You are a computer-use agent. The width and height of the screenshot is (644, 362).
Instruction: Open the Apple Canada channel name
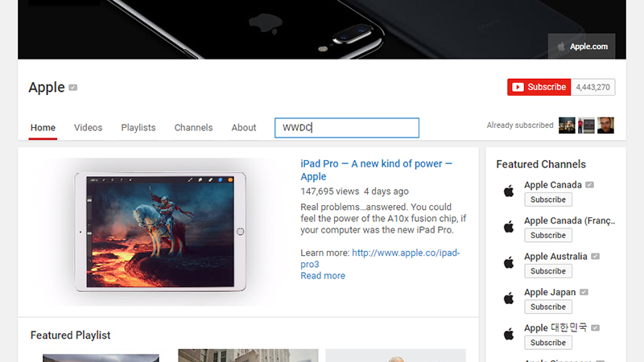click(x=553, y=185)
